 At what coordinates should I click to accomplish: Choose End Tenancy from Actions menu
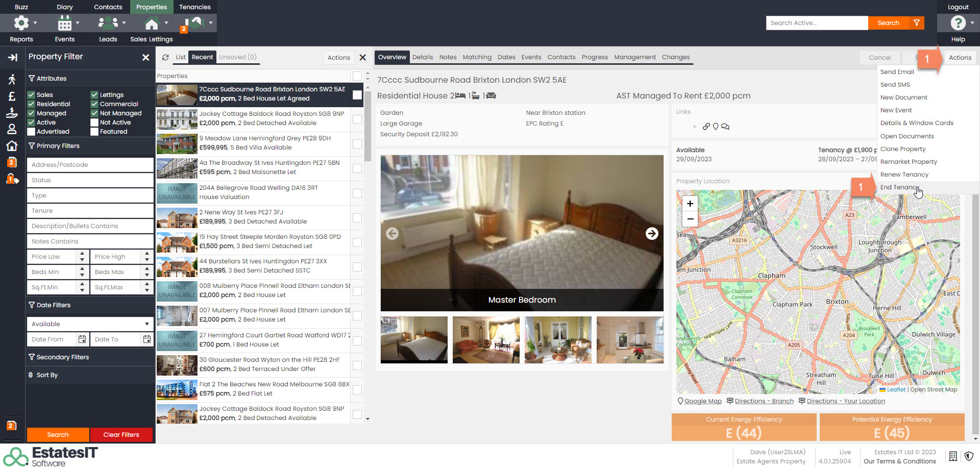click(899, 187)
